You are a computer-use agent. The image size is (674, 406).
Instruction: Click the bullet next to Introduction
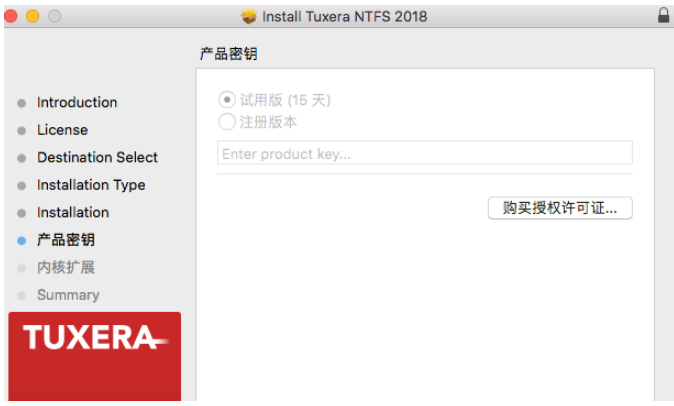click(x=22, y=103)
